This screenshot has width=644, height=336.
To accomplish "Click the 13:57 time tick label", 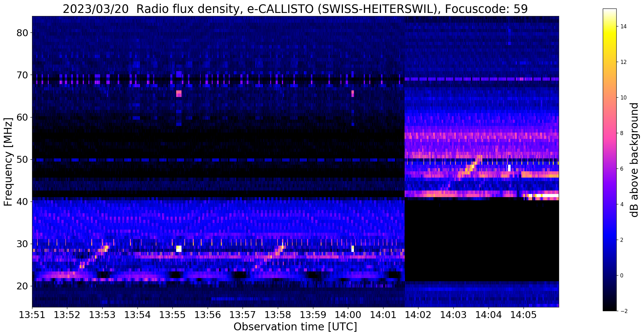I will tap(243, 315).
